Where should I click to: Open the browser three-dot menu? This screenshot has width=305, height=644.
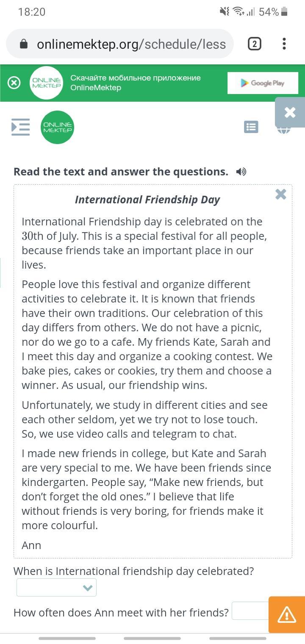[284, 44]
